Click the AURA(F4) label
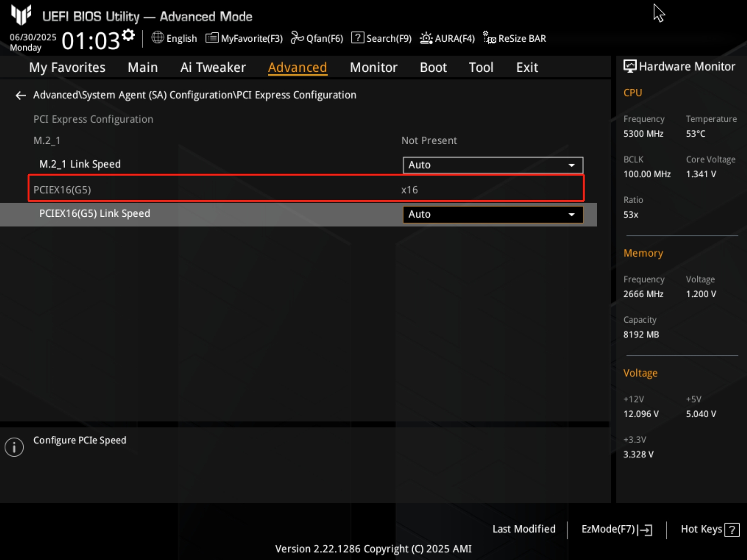 (x=455, y=39)
